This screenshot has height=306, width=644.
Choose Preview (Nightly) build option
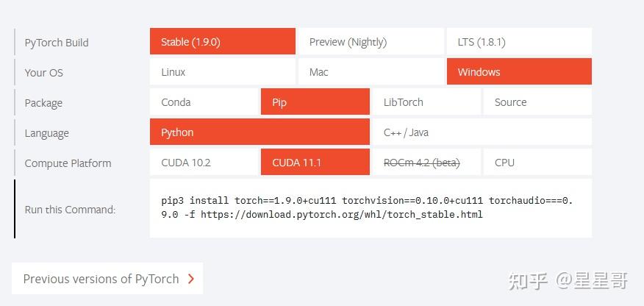pos(371,42)
